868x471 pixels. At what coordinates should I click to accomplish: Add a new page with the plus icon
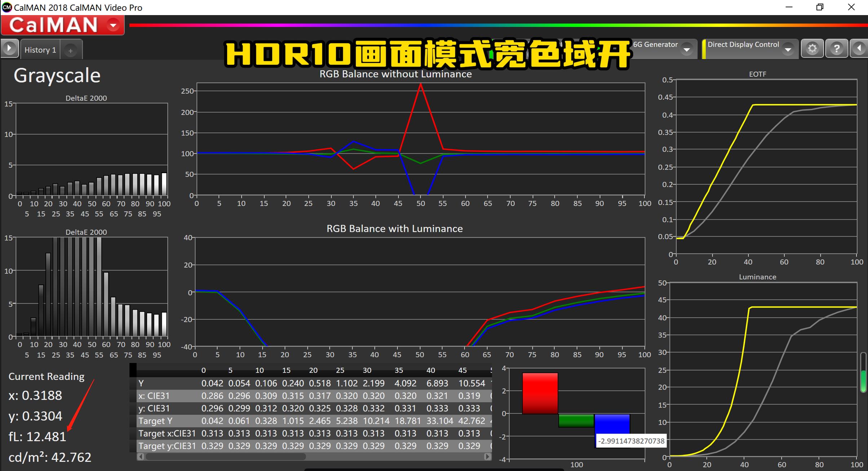tap(71, 50)
